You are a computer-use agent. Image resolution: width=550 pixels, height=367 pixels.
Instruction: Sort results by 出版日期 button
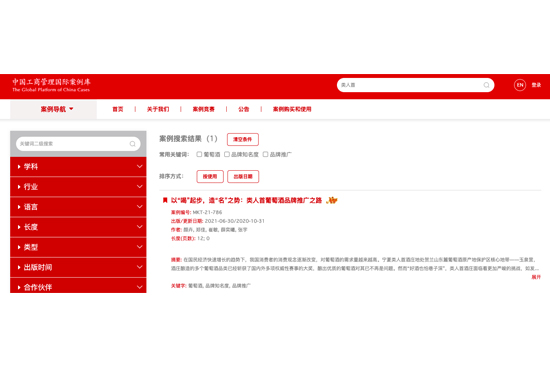click(243, 176)
